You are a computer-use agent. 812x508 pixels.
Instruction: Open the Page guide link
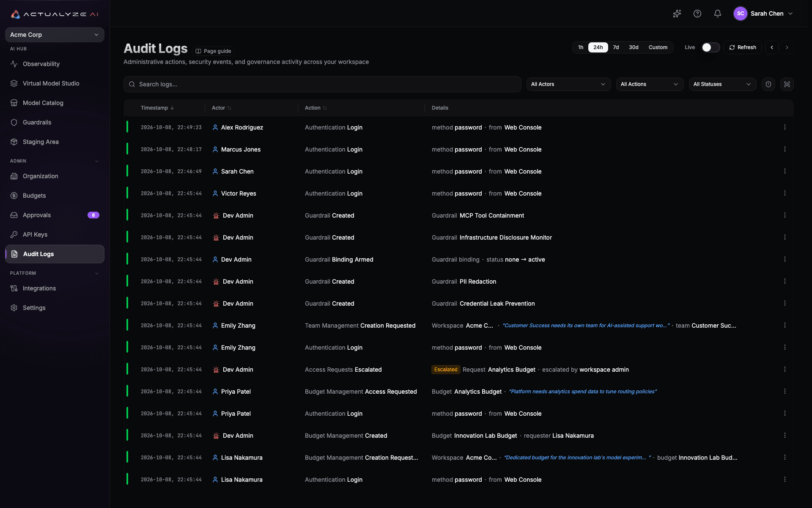coord(214,51)
